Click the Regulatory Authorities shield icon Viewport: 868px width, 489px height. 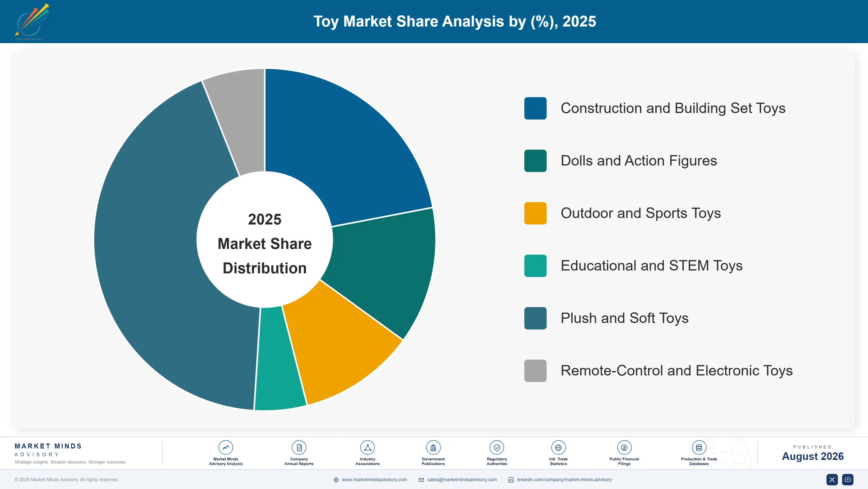click(x=497, y=447)
